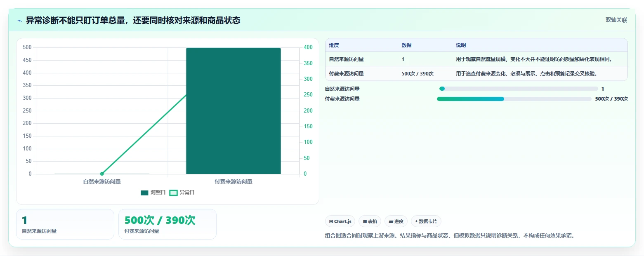Click the 自然来源访问量 x-axis label
The height and width of the screenshot is (256, 644).
click(102, 181)
